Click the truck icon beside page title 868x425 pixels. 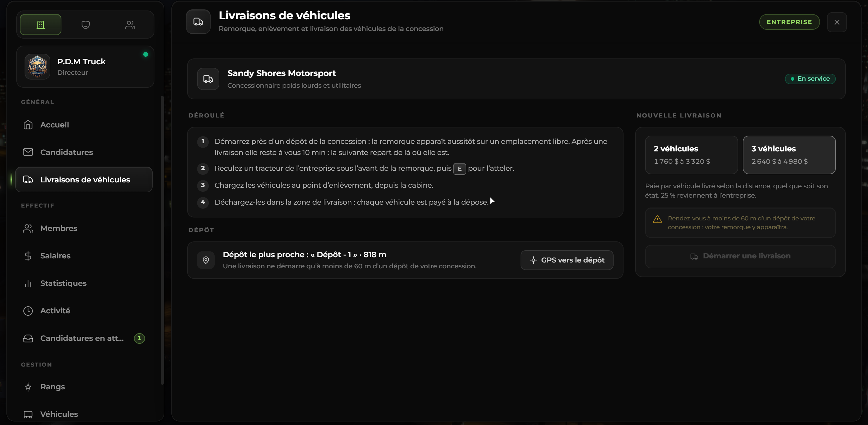click(198, 22)
